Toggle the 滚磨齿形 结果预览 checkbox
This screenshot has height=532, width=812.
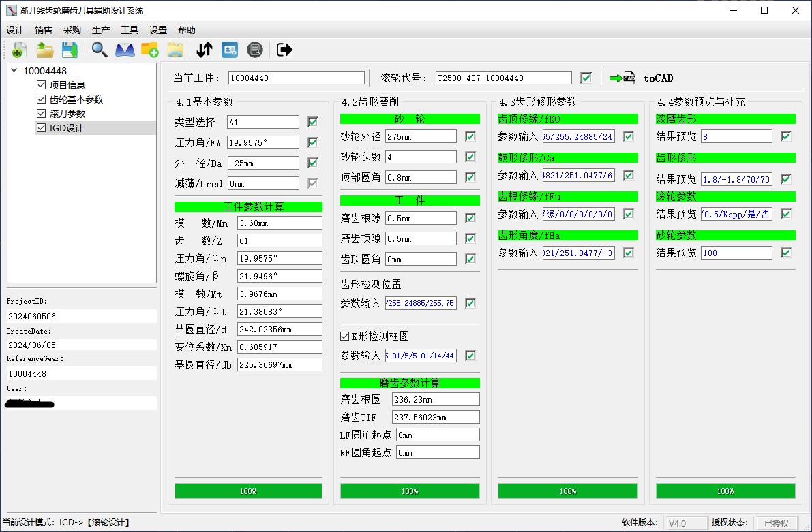point(786,136)
